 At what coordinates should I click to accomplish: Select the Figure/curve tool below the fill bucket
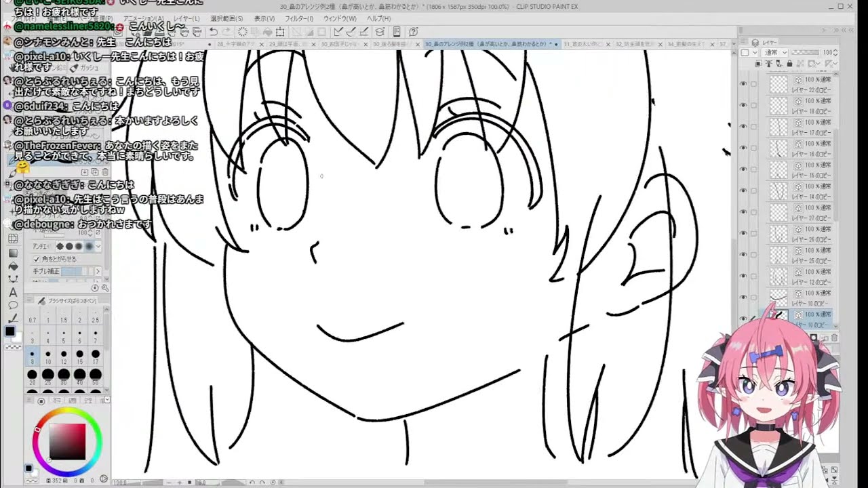pyautogui.click(x=13, y=279)
